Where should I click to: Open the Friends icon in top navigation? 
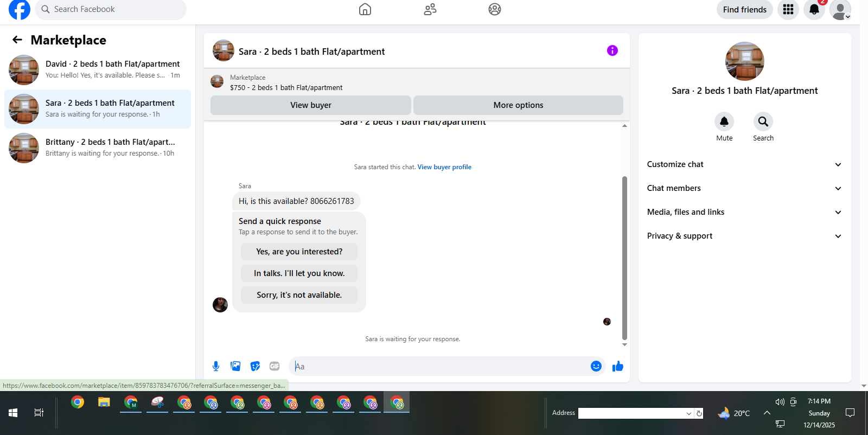point(430,9)
